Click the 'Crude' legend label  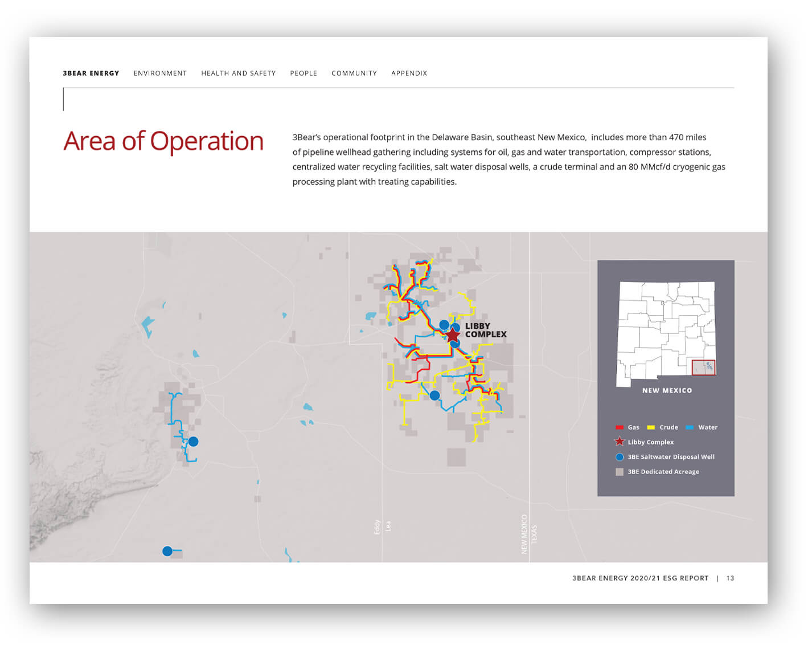669,427
